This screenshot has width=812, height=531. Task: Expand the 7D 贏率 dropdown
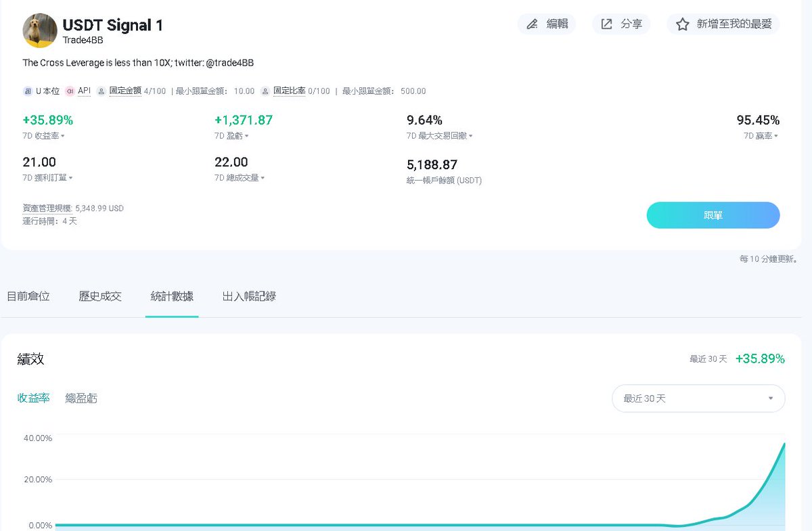pos(761,136)
